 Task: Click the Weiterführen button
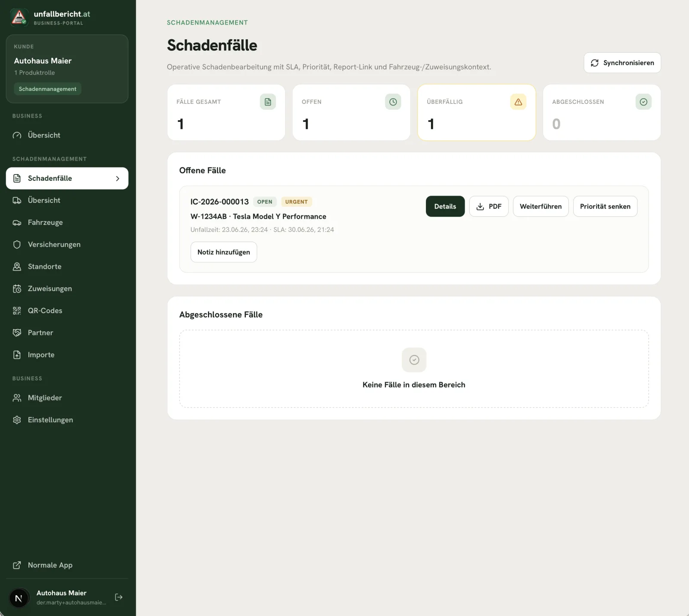click(x=541, y=206)
